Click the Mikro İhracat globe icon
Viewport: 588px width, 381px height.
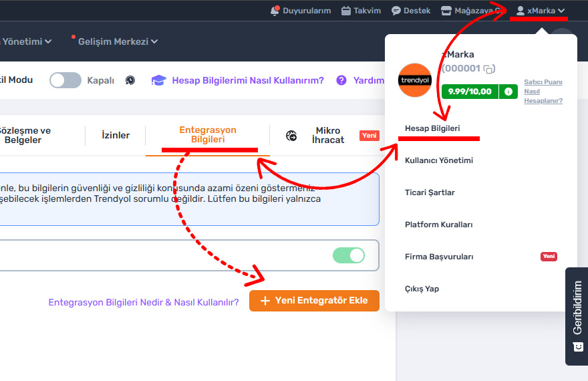click(x=291, y=136)
